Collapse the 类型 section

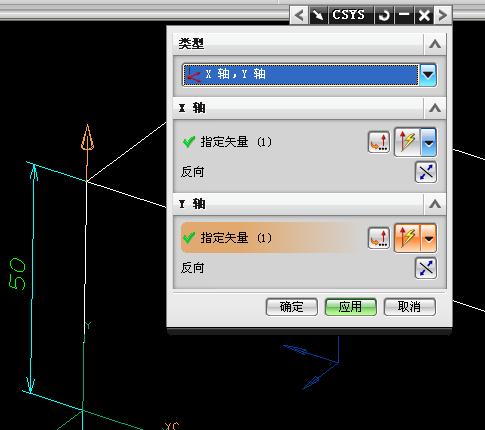[x=435, y=44]
